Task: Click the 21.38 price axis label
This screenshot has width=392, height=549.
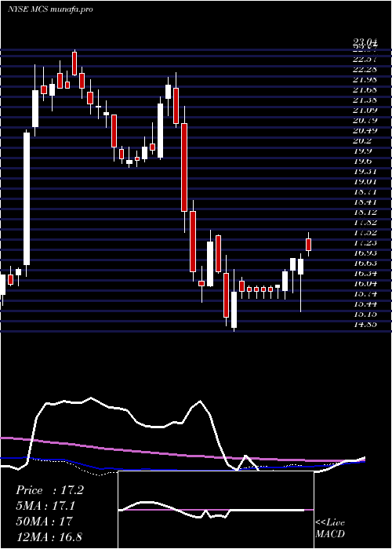Action: (365, 100)
